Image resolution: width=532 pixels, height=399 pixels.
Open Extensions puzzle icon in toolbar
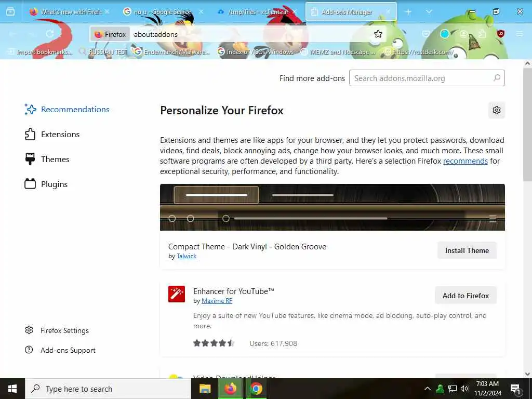[x=482, y=34]
